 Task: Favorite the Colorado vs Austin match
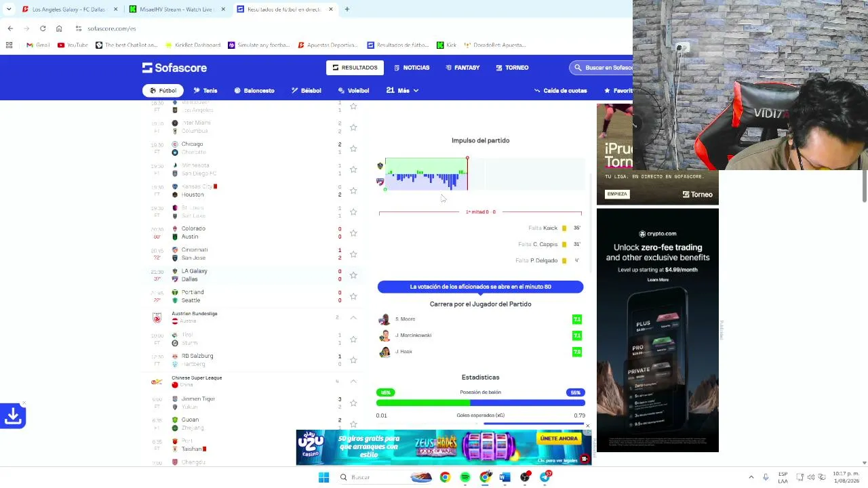click(353, 233)
